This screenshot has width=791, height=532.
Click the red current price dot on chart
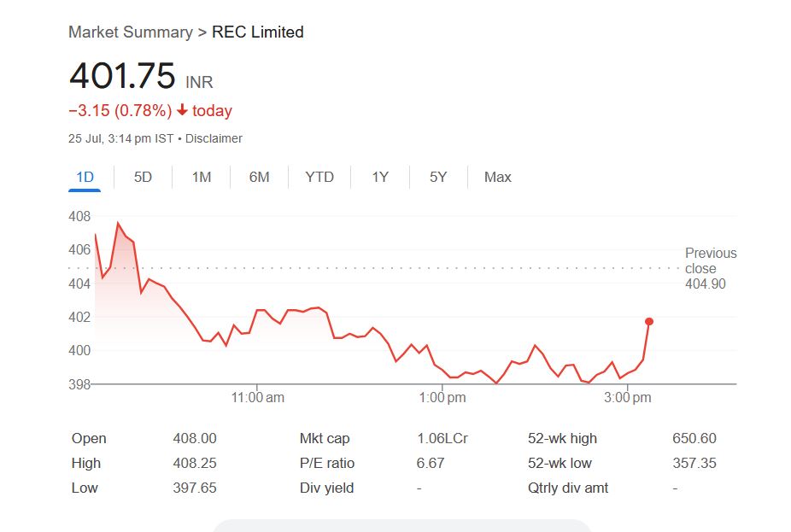[649, 321]
